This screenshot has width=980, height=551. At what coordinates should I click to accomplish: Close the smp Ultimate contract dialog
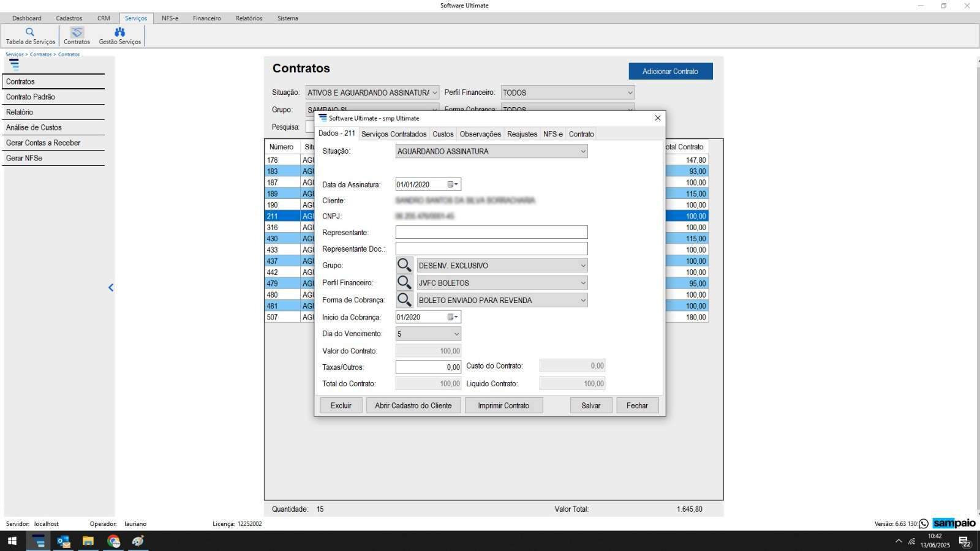(658, 118)
